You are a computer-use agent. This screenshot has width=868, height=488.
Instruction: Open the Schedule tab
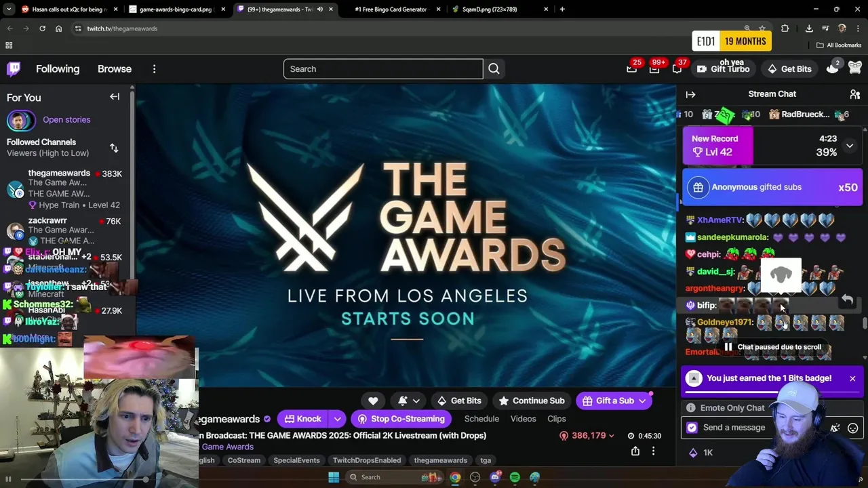pos(482,419)
